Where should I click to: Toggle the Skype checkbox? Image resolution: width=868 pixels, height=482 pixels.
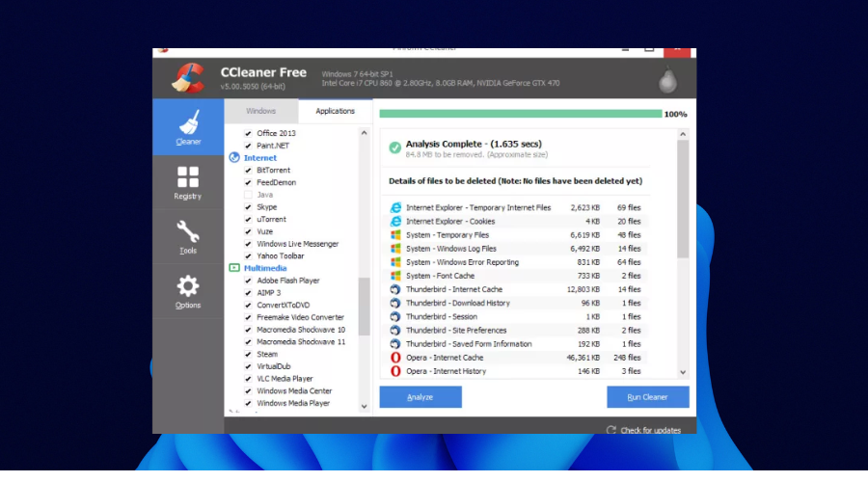click(248, 207)
